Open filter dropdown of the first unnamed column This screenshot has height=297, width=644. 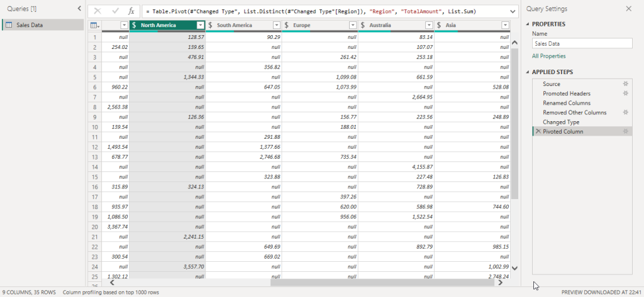pos(125,26)
